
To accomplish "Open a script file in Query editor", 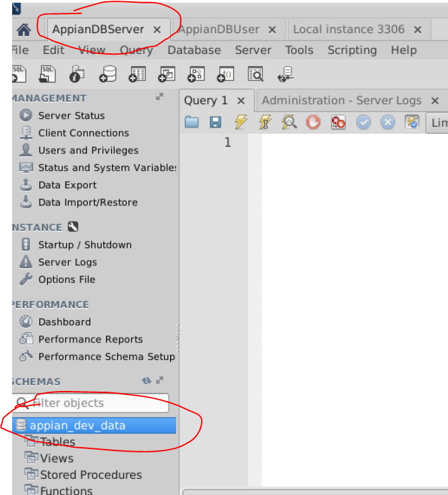I will [x=192, y=122].
